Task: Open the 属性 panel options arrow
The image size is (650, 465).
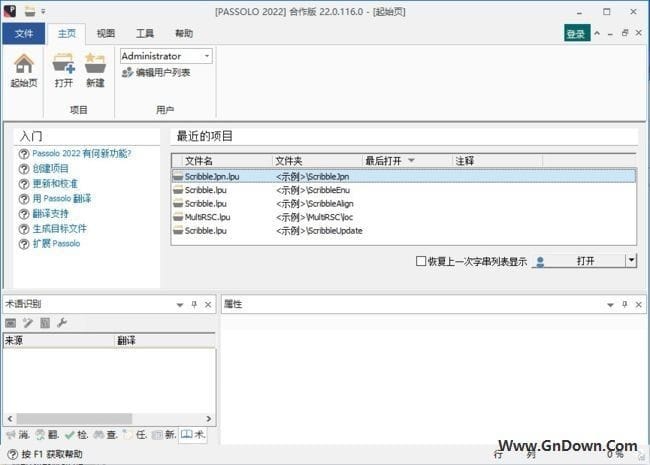Action: 610,305
